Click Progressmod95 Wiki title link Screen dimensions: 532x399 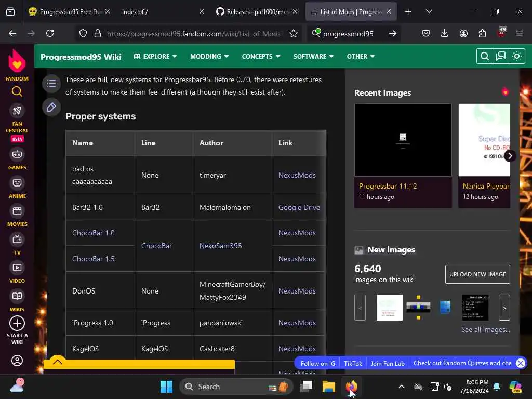[x=81, y=57]
